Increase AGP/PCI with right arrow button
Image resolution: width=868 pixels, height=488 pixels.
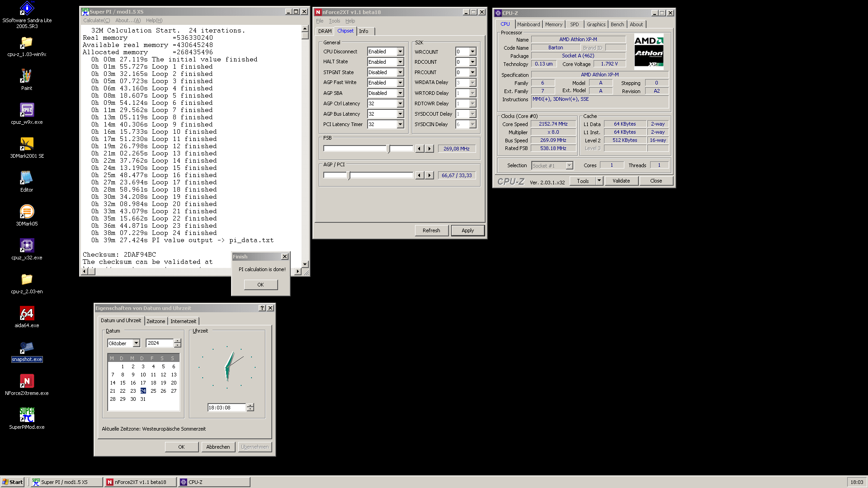429,175
